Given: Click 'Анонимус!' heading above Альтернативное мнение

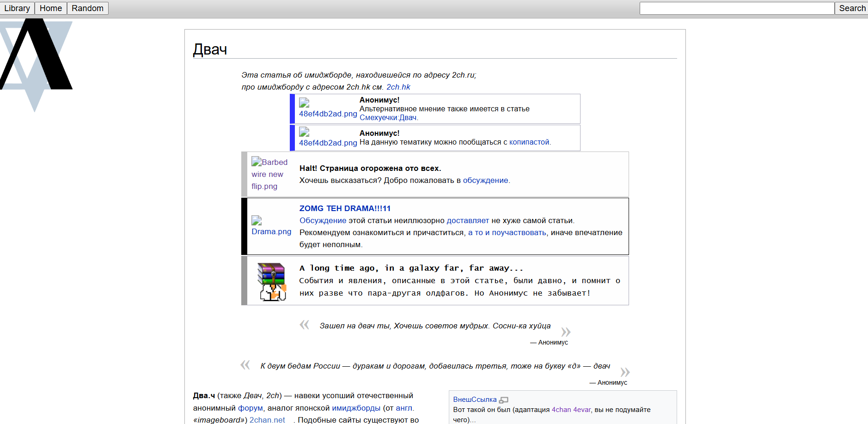Looking at the screenshot, I should tap(379, 100).
